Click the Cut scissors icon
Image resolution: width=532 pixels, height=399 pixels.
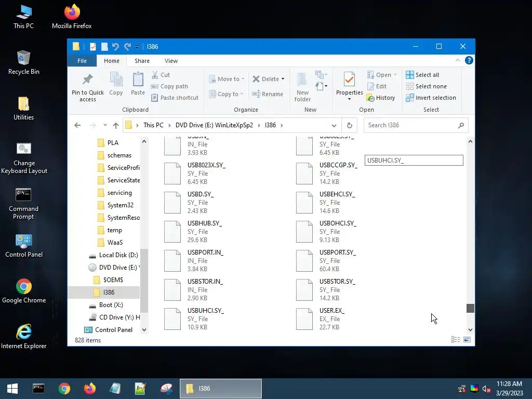tap(155, 75)
